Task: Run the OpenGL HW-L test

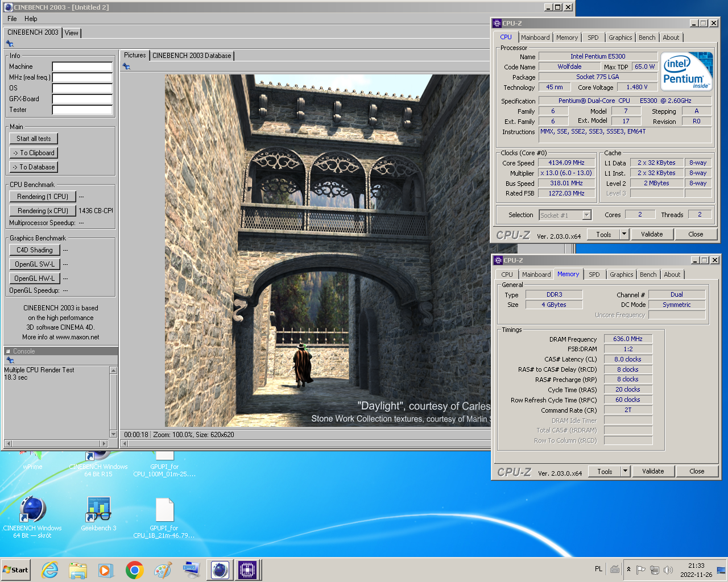Action: tap(34, 278)
